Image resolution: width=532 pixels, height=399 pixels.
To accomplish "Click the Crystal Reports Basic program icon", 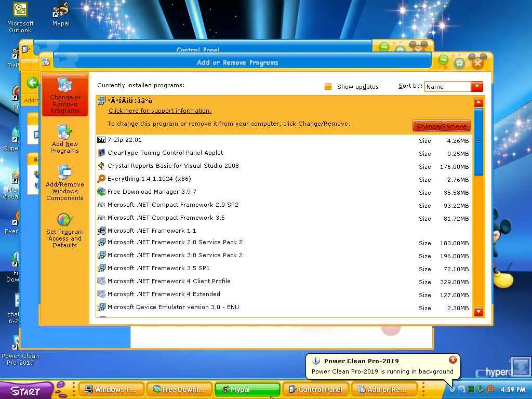I will [101, 166].
